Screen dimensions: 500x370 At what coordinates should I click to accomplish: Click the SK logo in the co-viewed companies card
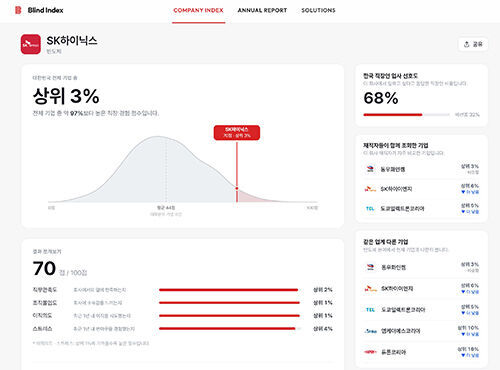[x=370, y=189]
